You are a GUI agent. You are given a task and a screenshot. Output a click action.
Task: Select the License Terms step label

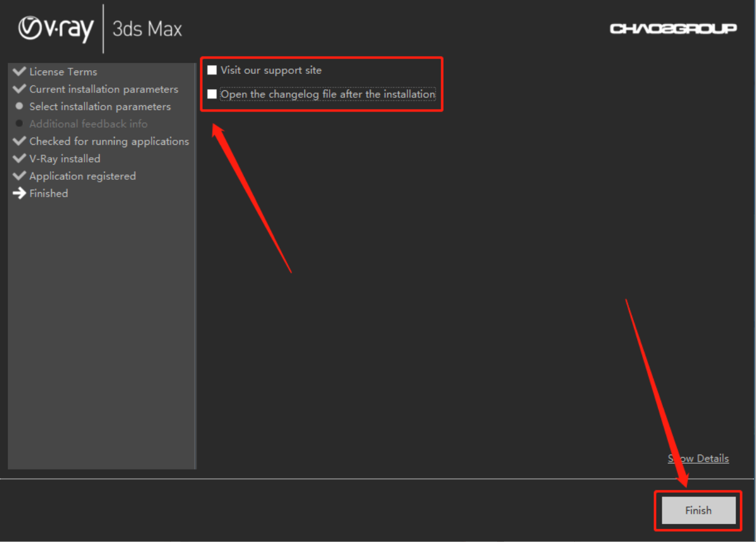[x=63, y=72]
